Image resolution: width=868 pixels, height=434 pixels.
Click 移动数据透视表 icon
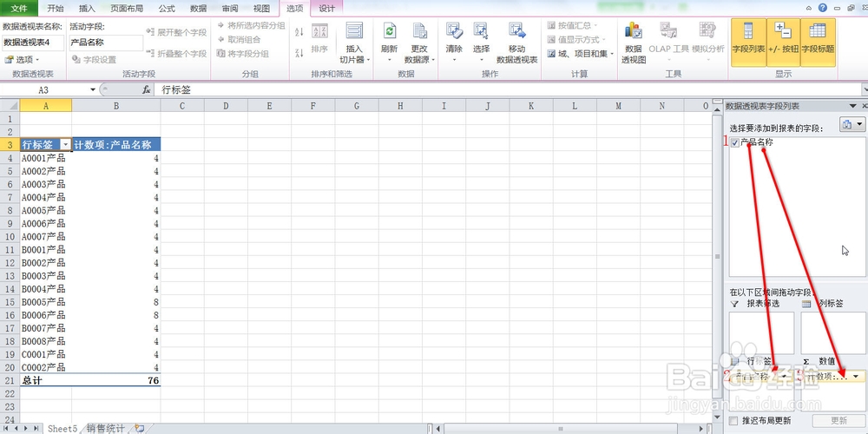[517, 31]
